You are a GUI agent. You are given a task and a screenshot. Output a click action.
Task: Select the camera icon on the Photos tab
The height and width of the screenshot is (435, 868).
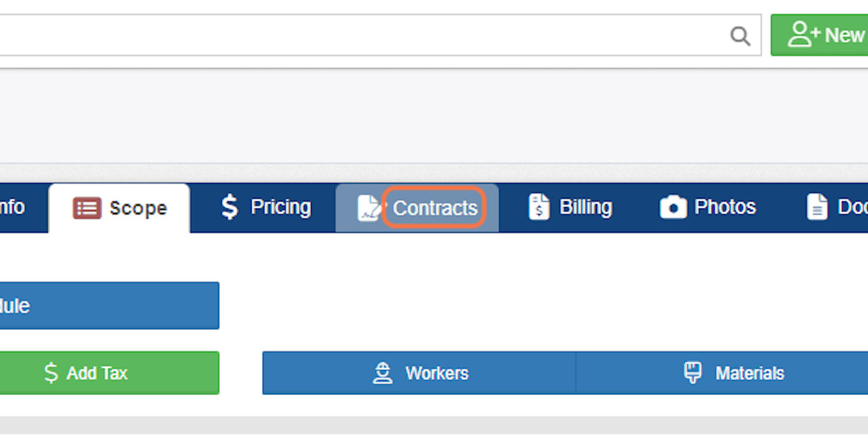click(673, 207)
